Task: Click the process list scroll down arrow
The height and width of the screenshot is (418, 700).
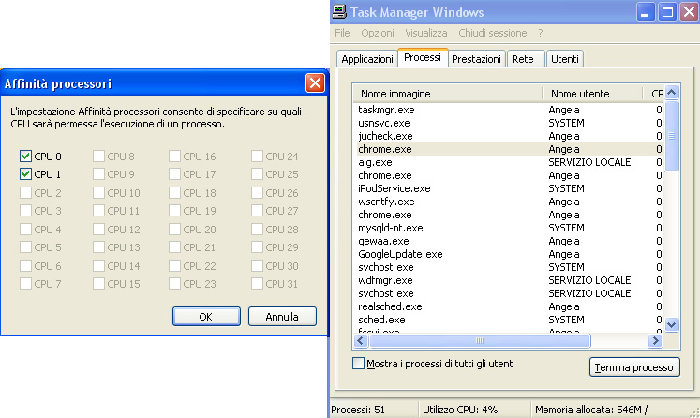Action: tap(671, 325)
